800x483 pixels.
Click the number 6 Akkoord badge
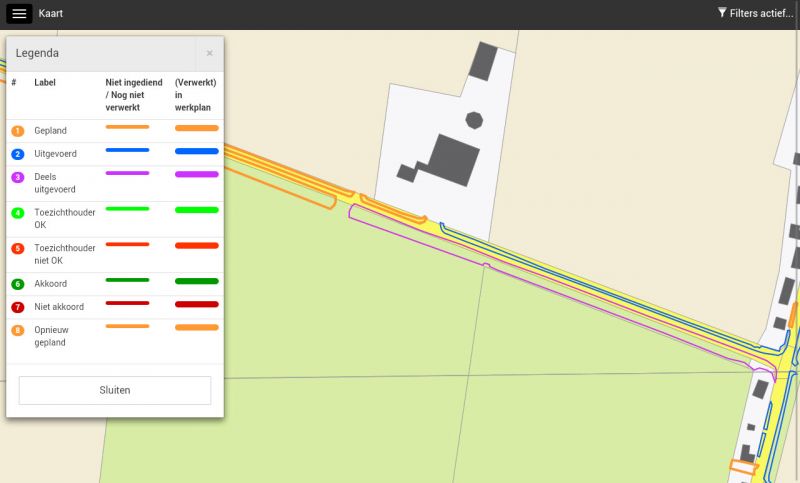tap(18, 284)
